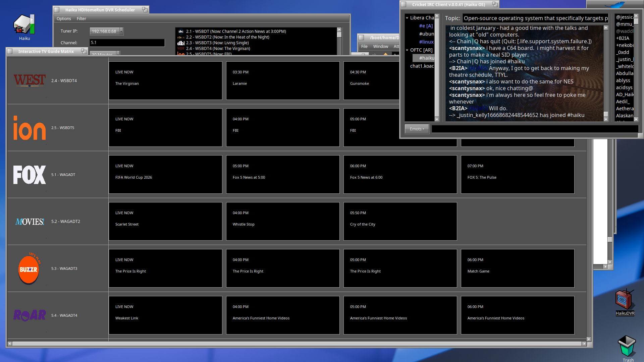The height and width of the screenshot is (362, 644).
Task: Select The Price Is Right at 05:00 PM
Action: pyautogui.click(x=400, y=268)
